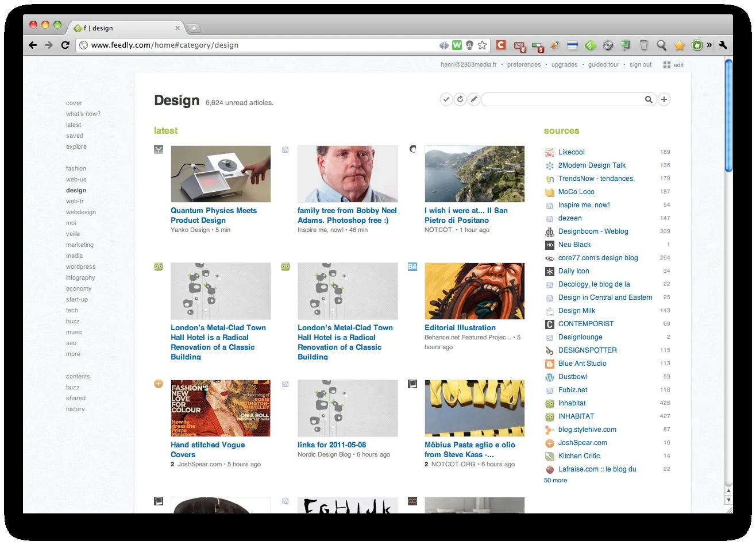The height and width of the screenshot is (545, 756).
Task: Open the explore section in the sidebar
Action: (x=76, y=146)
